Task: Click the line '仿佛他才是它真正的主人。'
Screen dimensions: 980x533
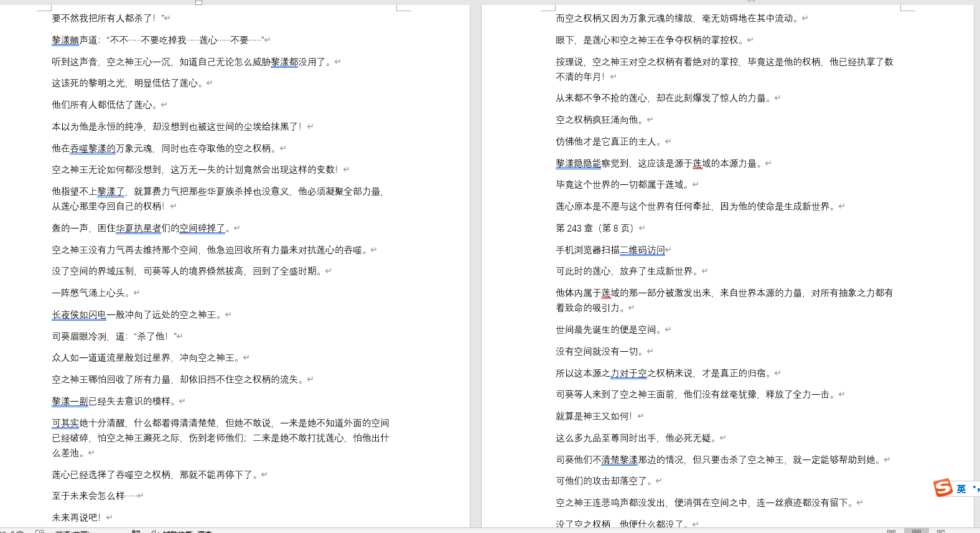Action: pyautogui.click(x=610, y=141)
